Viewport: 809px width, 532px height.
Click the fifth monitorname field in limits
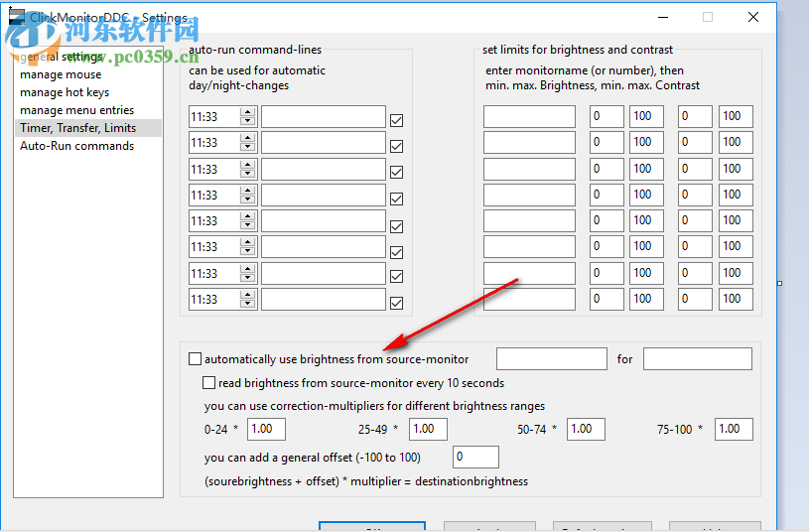[529, 221]
